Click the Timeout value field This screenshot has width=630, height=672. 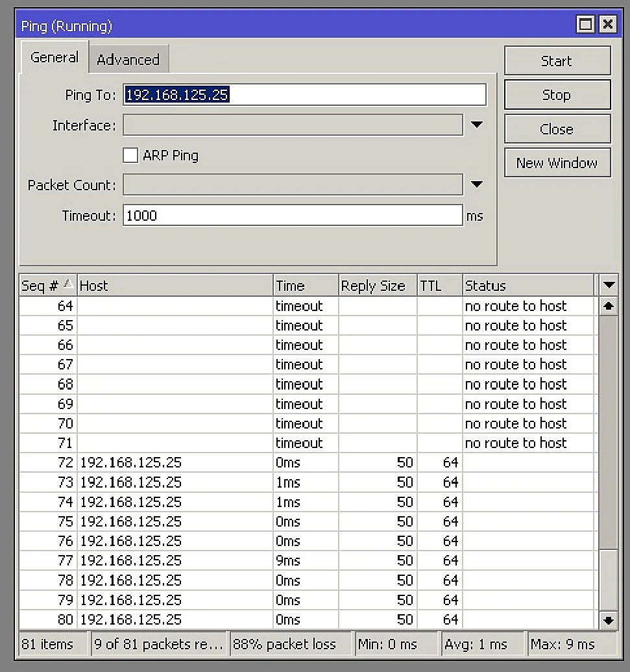pos(292,216)
